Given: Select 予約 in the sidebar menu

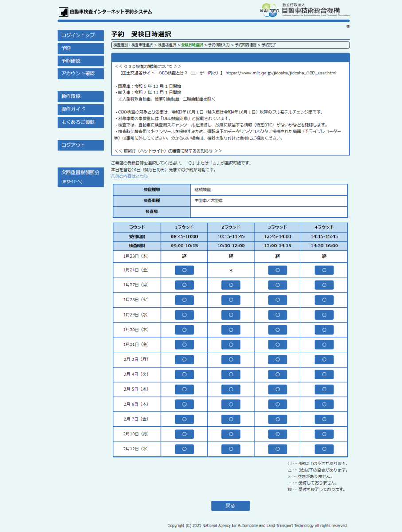Looking at the screenshot, I should [x=81, y=48].
